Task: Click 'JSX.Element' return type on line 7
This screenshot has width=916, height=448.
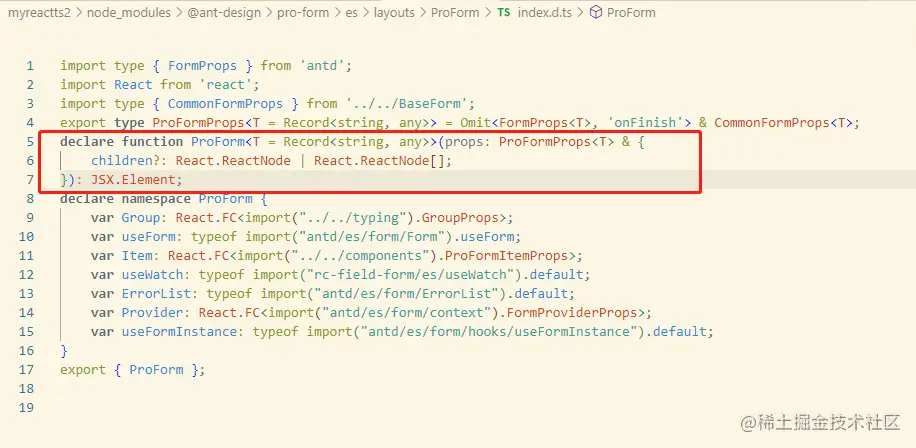Action: click(133, 179)
